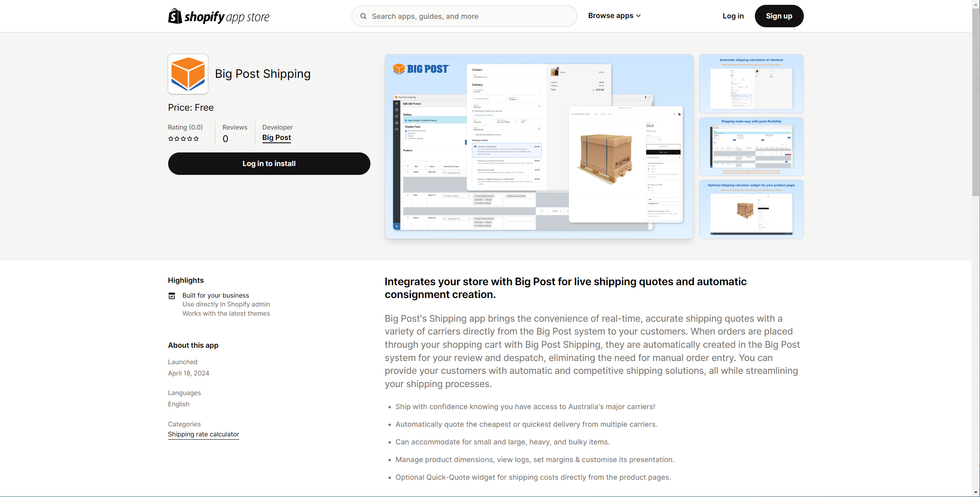The image size is (980, 497).
Task: View Automatic shipping calculation at checkout thumbnail
Action: pos(751,84)
